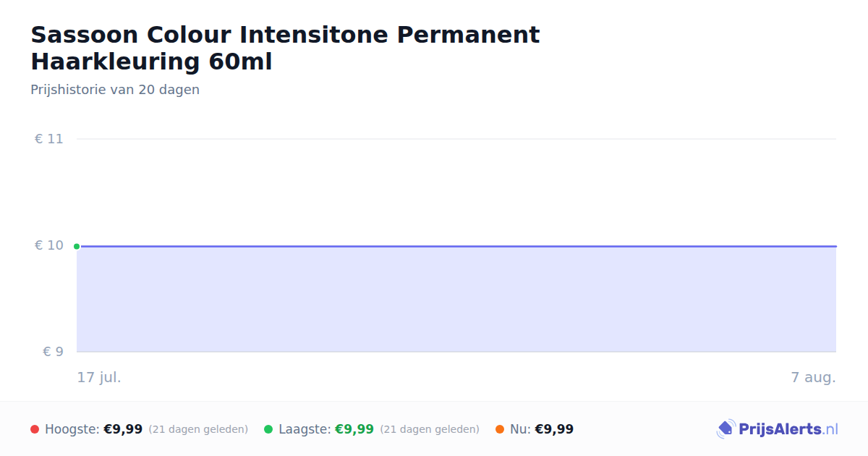Click the Prijshistorie van 20 dagen subtitle

pyautogui.click(x=115, y=90)
